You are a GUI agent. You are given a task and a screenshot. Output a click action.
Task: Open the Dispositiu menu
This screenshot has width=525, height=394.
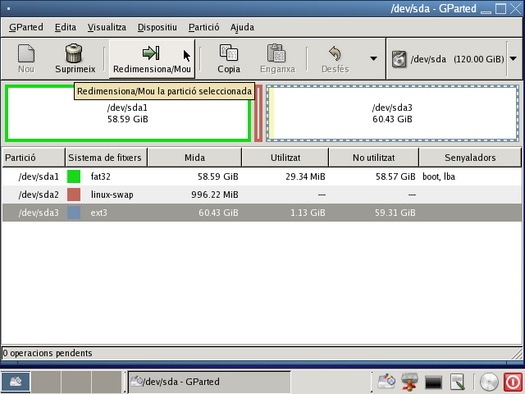157,27
